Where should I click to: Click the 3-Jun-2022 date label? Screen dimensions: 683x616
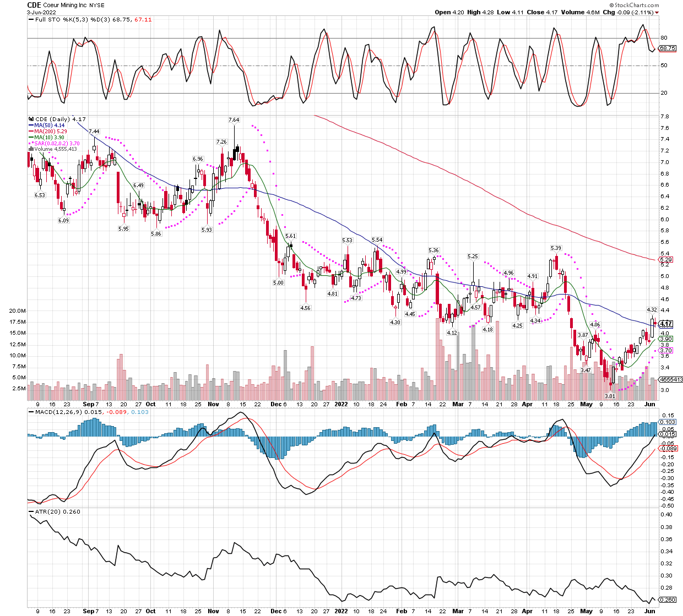(x=42, y=12)
